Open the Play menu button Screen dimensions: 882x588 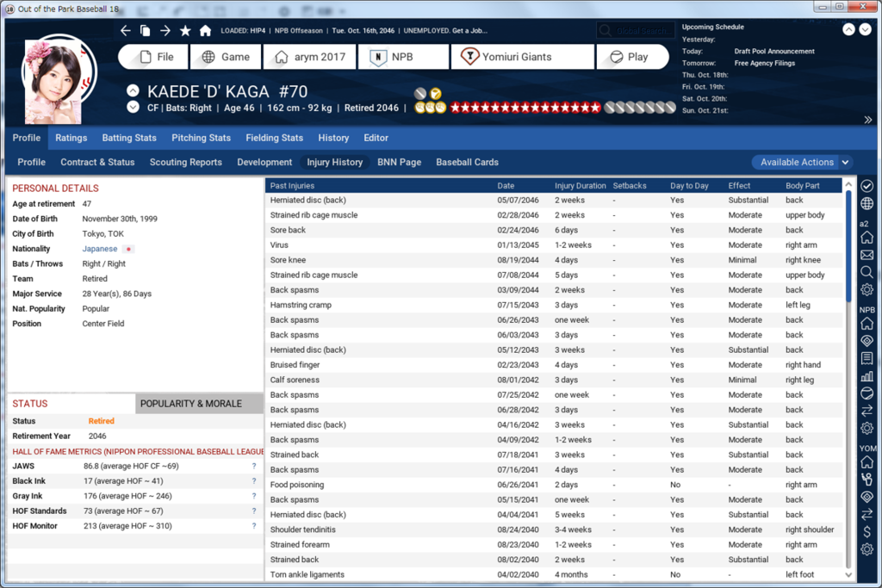(633, 57)
